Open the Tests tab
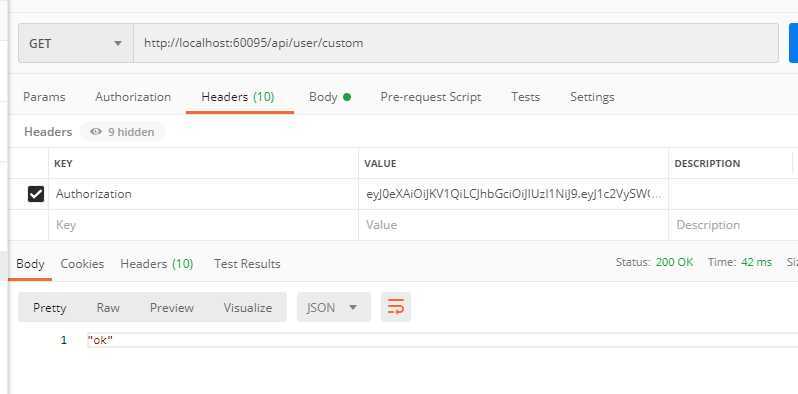798x394 pixels. 525,97
